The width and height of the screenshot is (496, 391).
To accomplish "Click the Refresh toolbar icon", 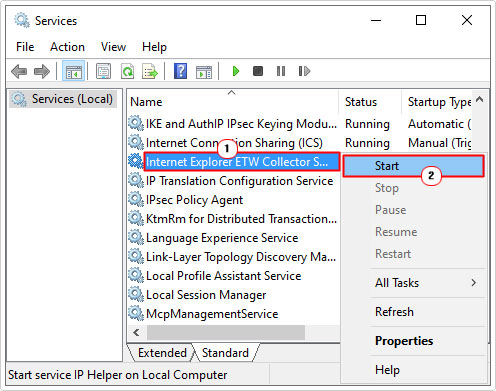I will (127, 71).
